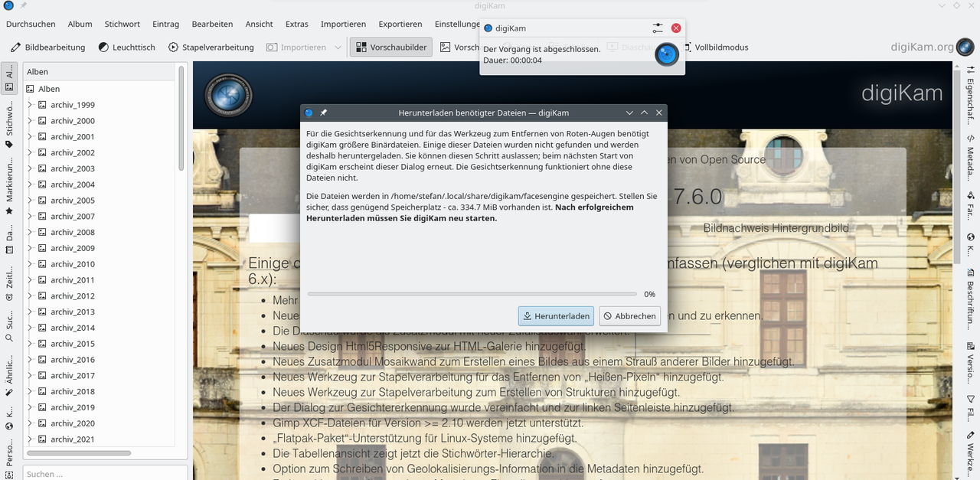Click the album tree vertical scrollbar
Viewport: 980px width, 480px height.
point(181,119)
